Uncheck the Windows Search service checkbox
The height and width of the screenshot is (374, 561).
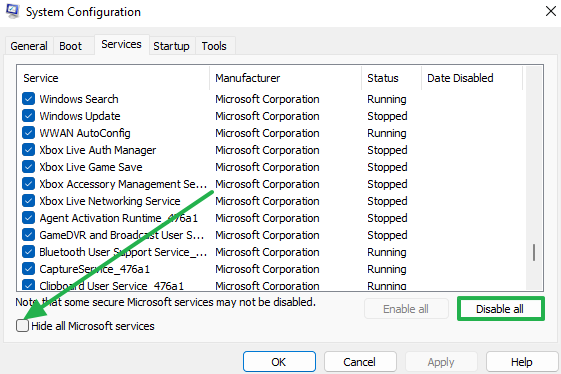28,99
